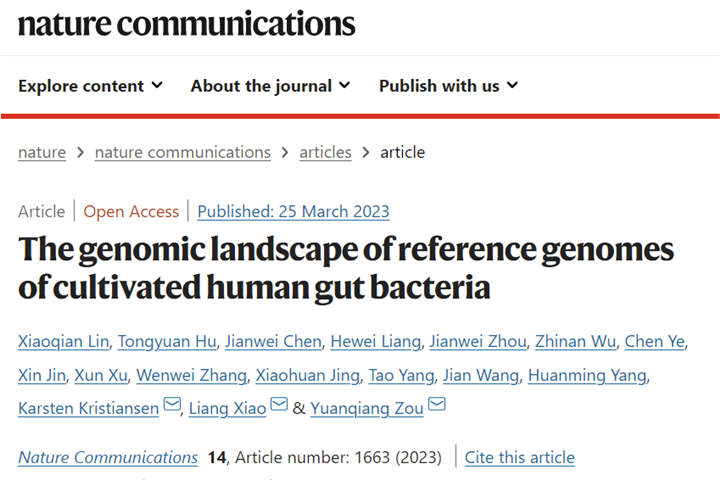Click the Published: 25 March 2023 link
Image resolution: width=720 pixels, height=480 pixels.
coord(293,211)
